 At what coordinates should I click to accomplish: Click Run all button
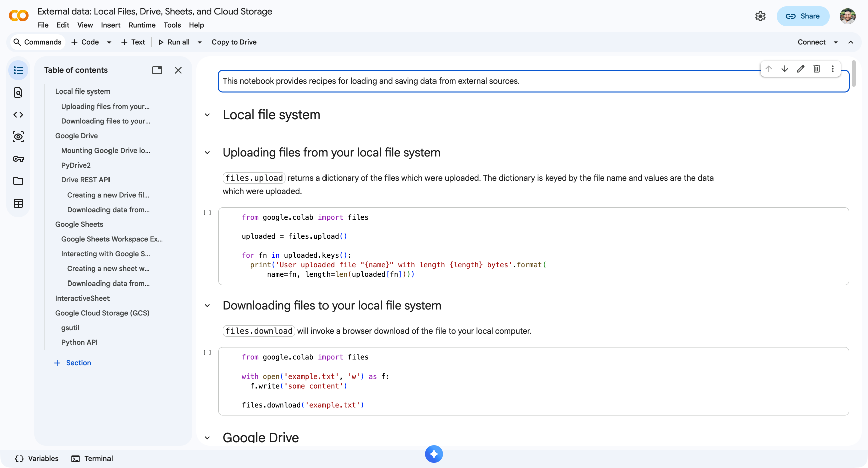click(174, 42)
